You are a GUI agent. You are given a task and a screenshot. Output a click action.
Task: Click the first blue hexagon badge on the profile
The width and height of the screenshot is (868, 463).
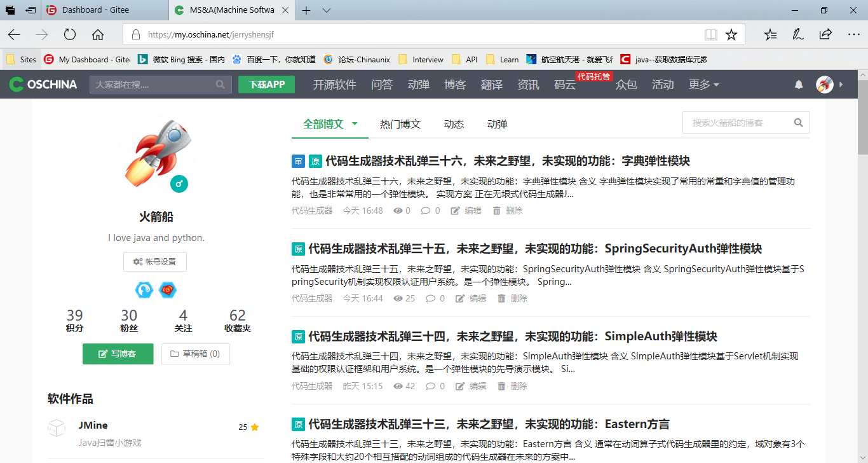pos(144,290)
